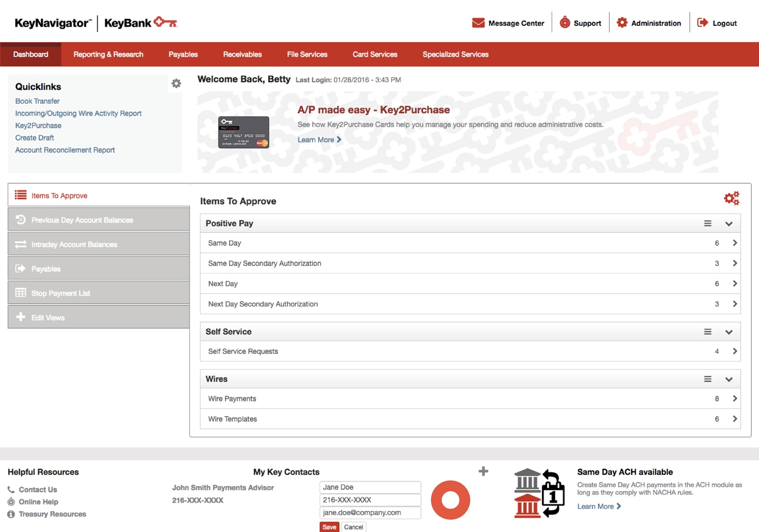Open Quicklinks settings gear
This screenshot has width=759, height=532.
(x=176, y=83)
